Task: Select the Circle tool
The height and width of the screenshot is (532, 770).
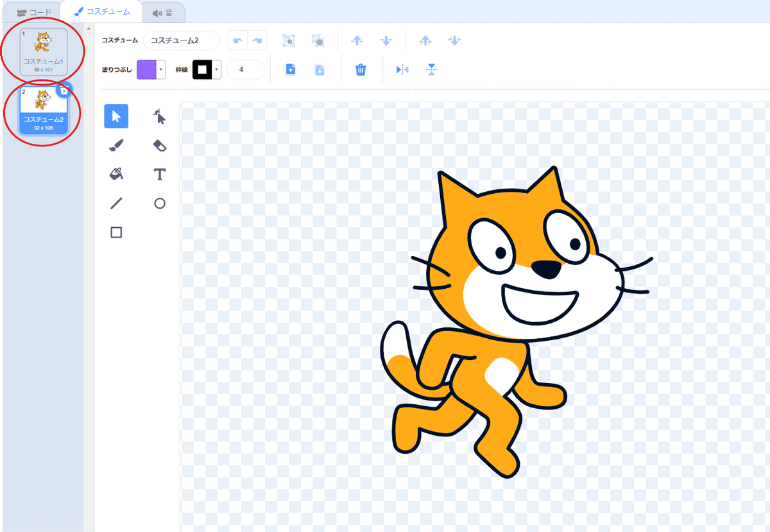Action: click(160, 203)
